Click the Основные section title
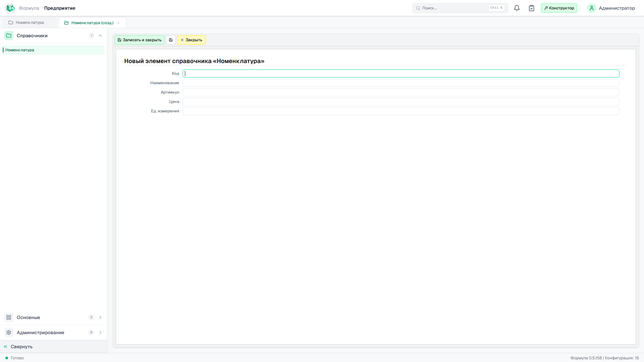644x362 pixels. coord(28,317)
